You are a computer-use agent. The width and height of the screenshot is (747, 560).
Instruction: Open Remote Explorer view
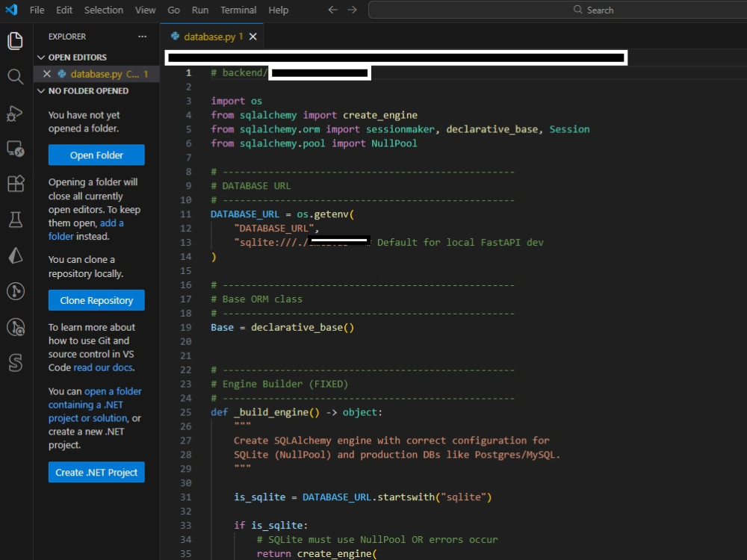(15, 149)
